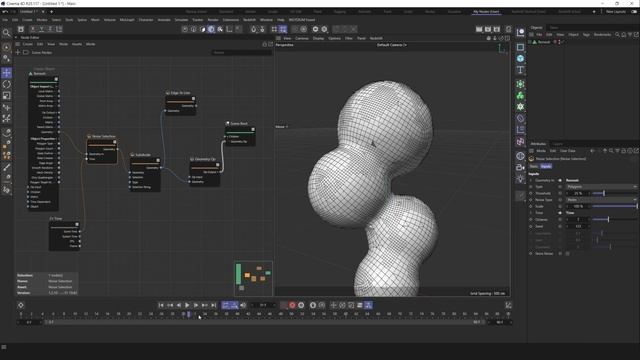The width and height of the screenshot is (640, 360).
Task: Open the Attributes manager hamburger menu
Action: pos(531,151)
